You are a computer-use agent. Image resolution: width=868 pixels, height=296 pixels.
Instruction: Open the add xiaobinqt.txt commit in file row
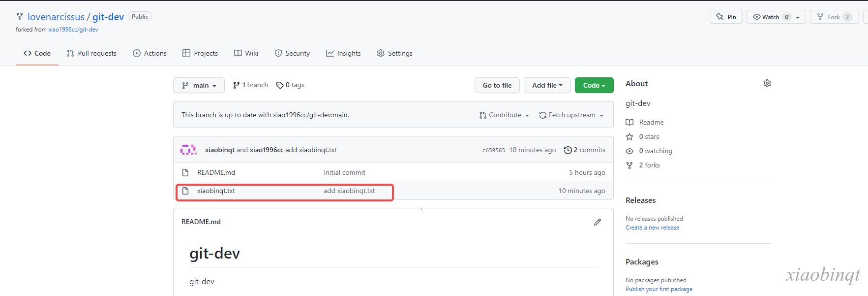pyautogui.click(x=349, y=191)
